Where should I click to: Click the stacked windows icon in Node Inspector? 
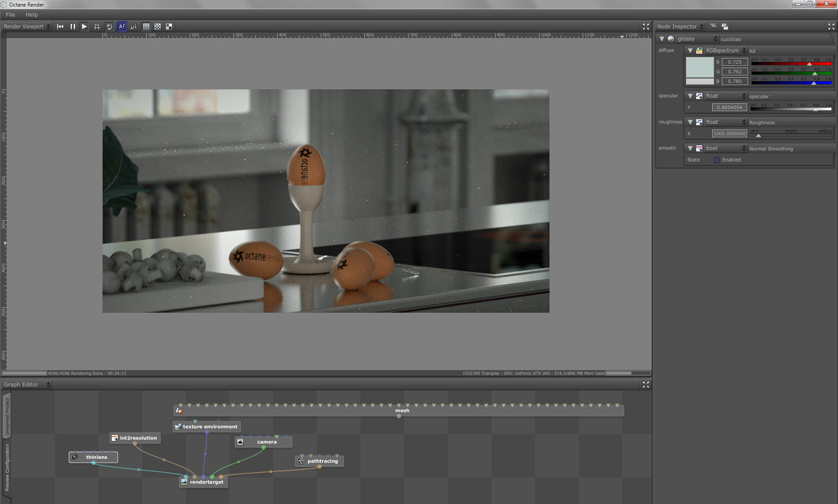[725, 27]
